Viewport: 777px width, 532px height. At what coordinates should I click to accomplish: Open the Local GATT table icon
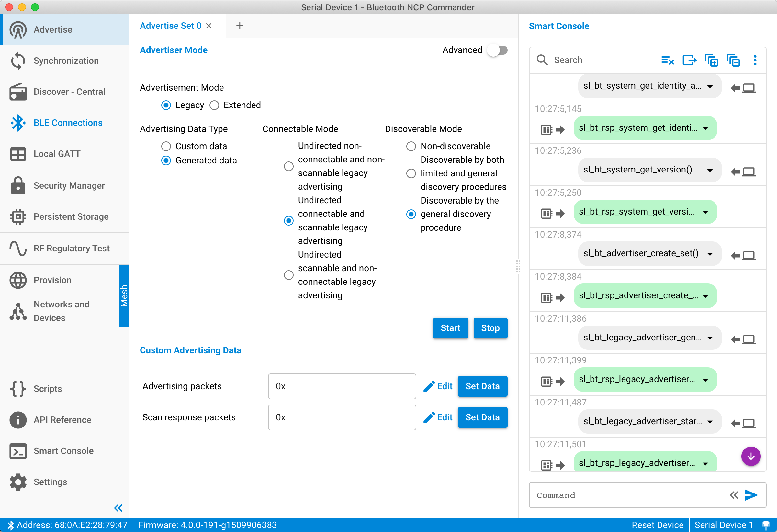(18, 154)
